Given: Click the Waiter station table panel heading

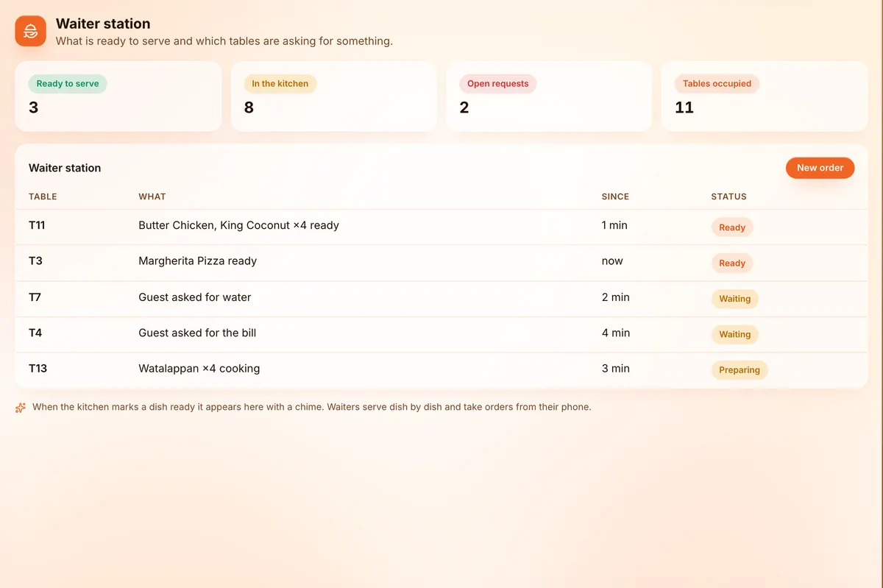Looking at the screenshot, I should pos(65,168).
